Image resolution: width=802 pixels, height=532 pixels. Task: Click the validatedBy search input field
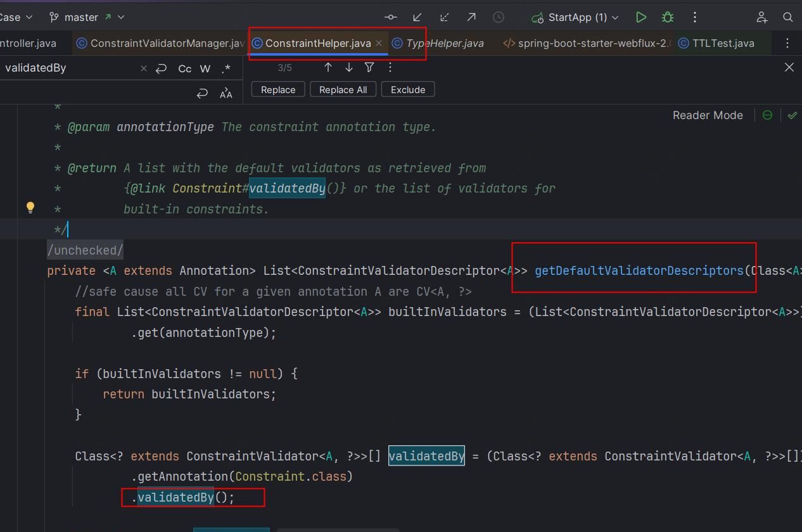point(70,68)
